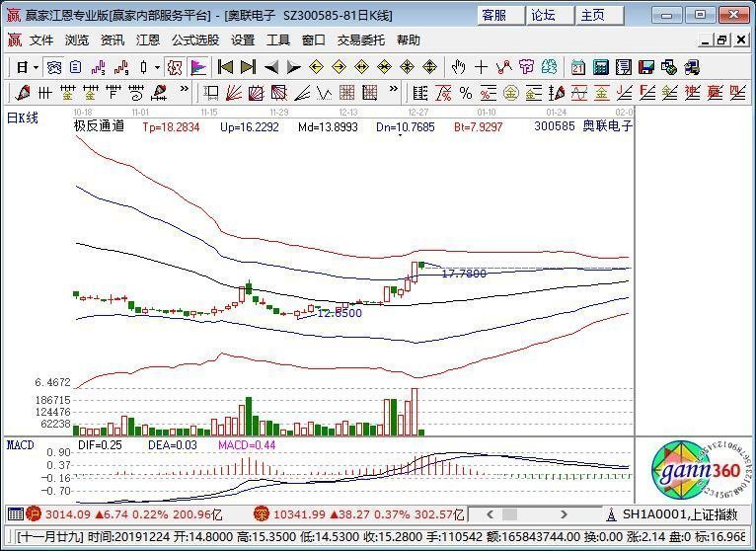Image resolution: width=756 pixels, height=551 pixels.
Task: Open the 工具 menu
Action: (278, 40)
